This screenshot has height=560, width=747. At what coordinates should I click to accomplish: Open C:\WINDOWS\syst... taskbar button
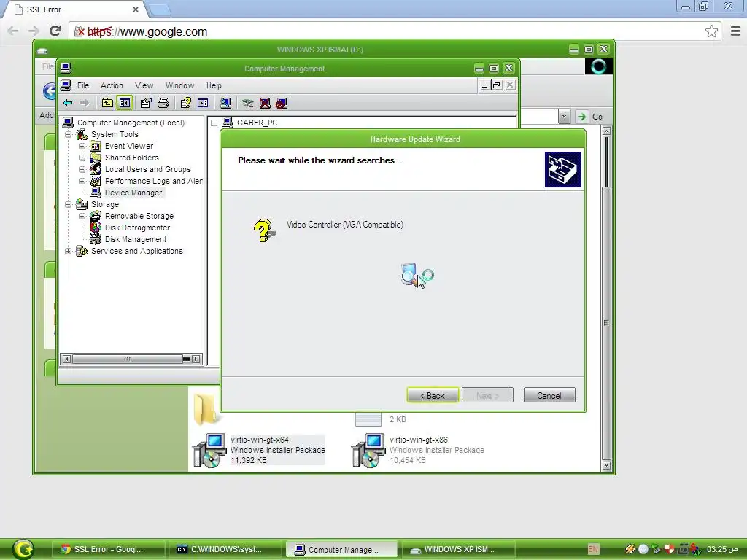(x=226, y=549)
